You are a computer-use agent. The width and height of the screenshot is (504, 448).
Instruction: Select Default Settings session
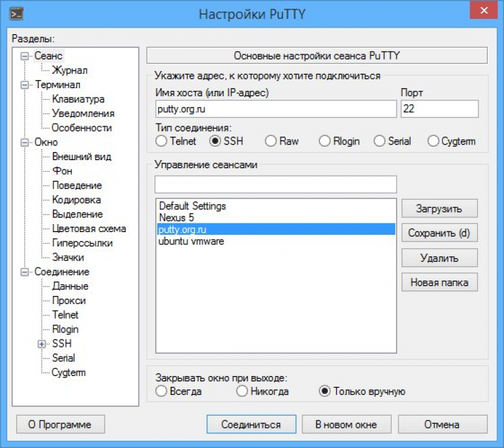276,206
